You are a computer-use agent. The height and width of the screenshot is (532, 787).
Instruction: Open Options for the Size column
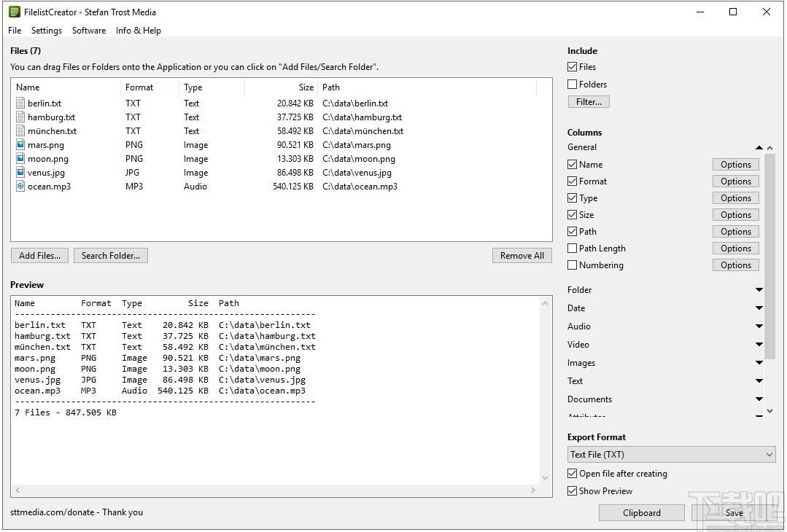click(736, 214)
